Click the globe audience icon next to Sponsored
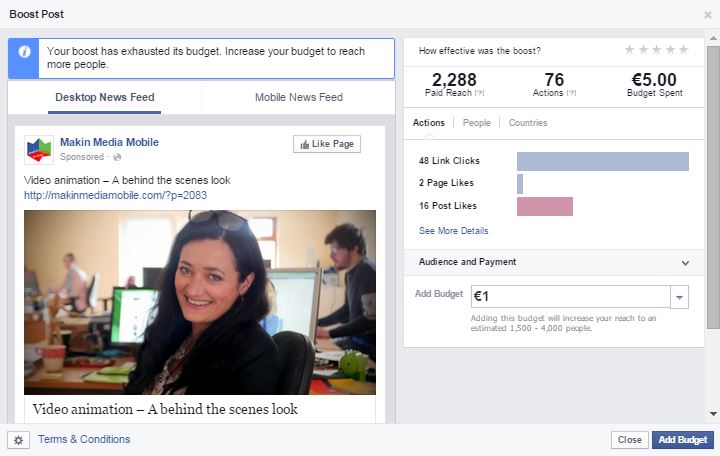 pos(118,157)
